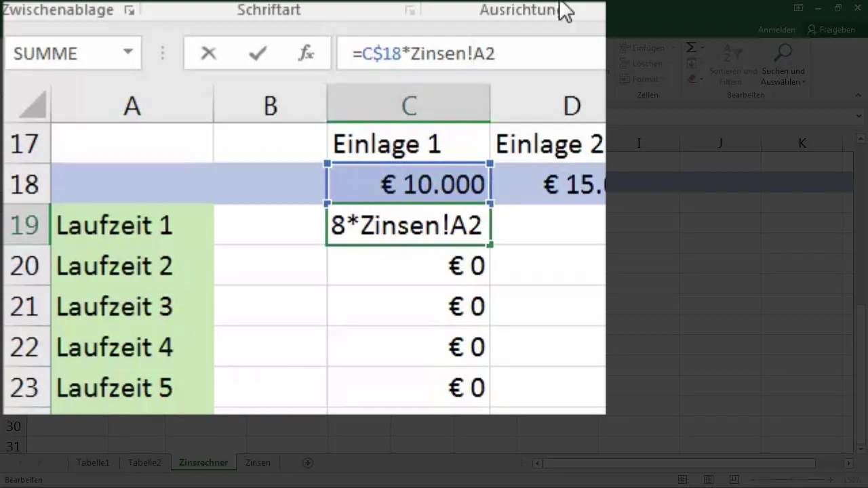Open Sortieren und Filtern menu
868x488 pixels.
733,64
